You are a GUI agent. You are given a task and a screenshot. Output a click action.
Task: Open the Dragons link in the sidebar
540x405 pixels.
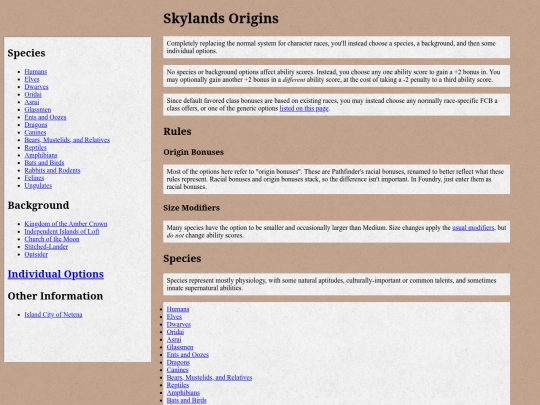[x=35, y=125]
